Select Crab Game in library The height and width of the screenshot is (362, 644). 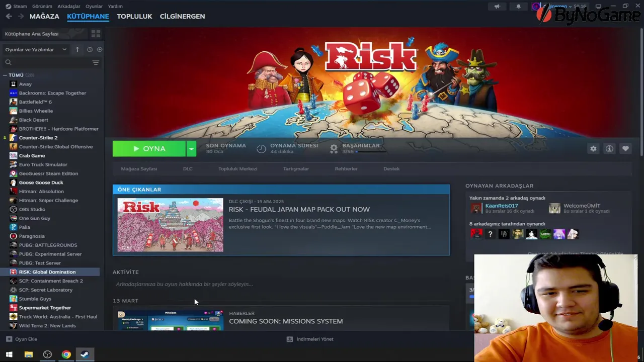(x=32, y=156)
